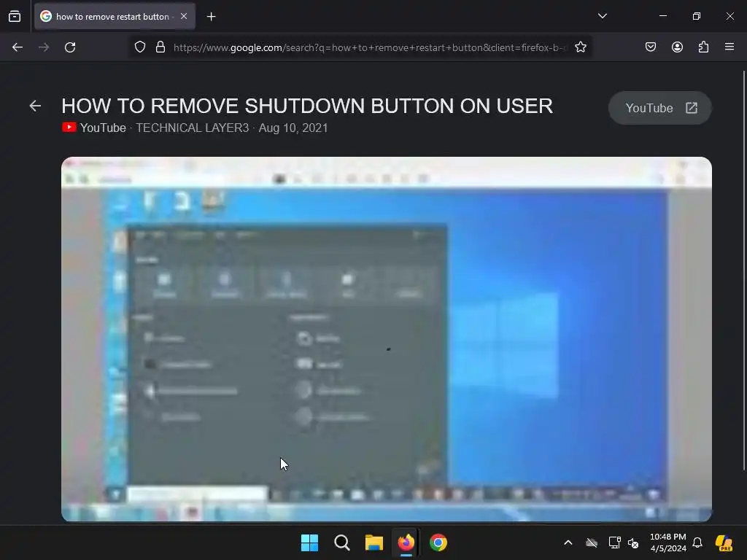Focus the Google search URL address bar
The height and width of the screenshot is (560, 747).
click(x=370, y=47)
